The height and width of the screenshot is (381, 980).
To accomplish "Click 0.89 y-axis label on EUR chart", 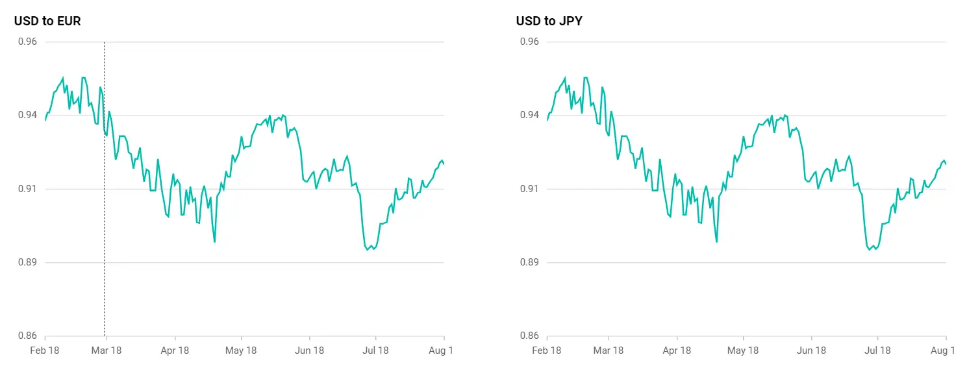I will pos(28,262).
